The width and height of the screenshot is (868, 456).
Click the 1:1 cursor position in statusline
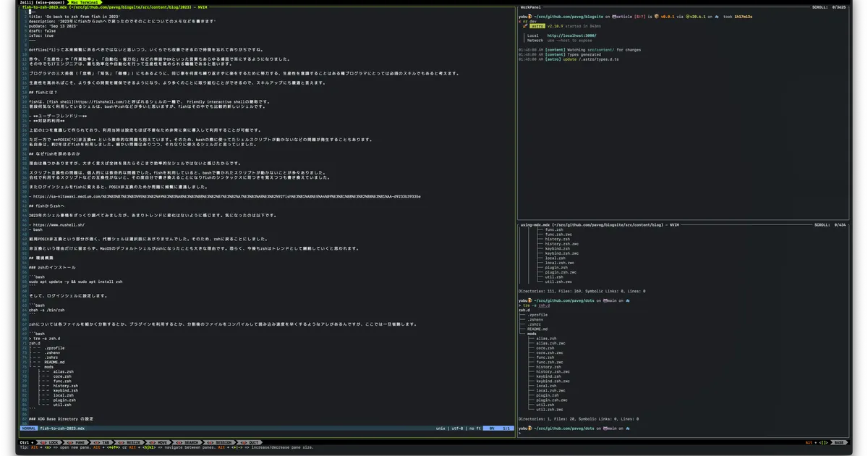point(506,428)
